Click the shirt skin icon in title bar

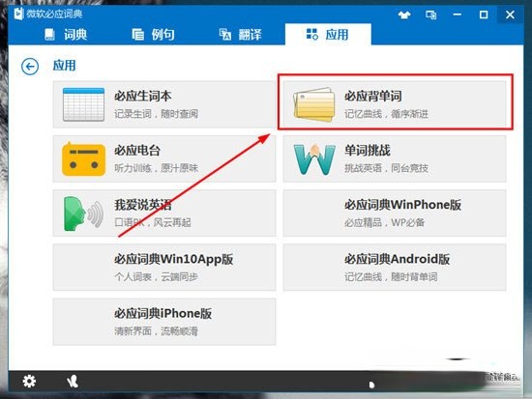coord(404,14)
